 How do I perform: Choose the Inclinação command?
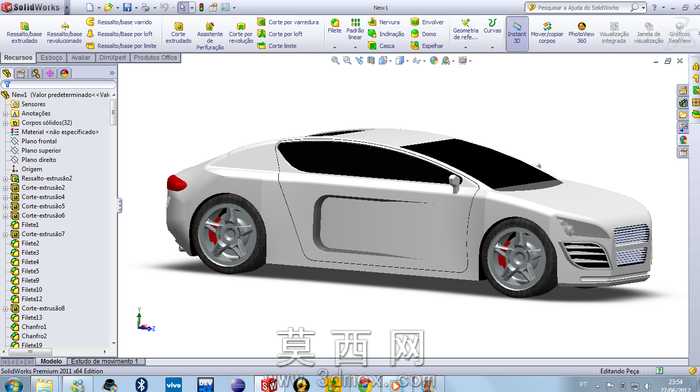click(386, 34)
